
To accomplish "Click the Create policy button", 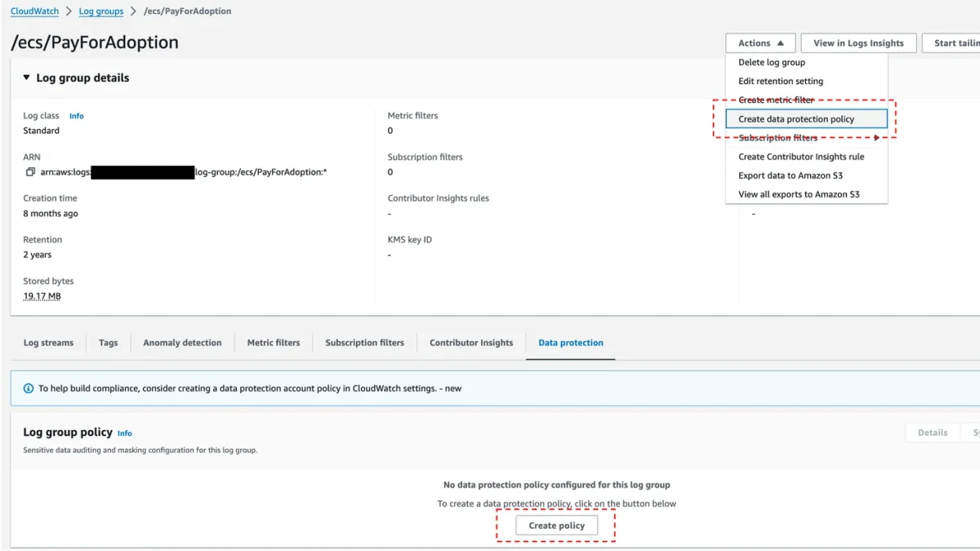I will pyautogui.click(x=557, y=526).
